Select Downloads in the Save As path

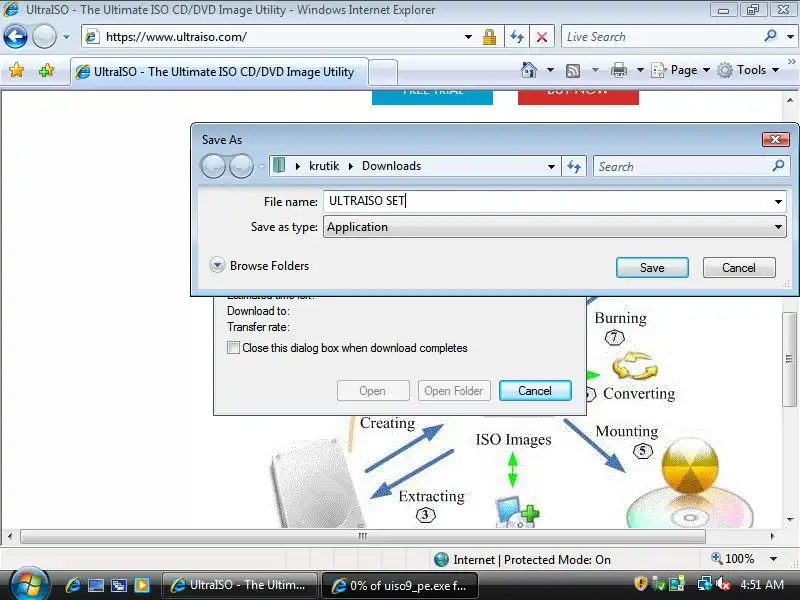391,166
